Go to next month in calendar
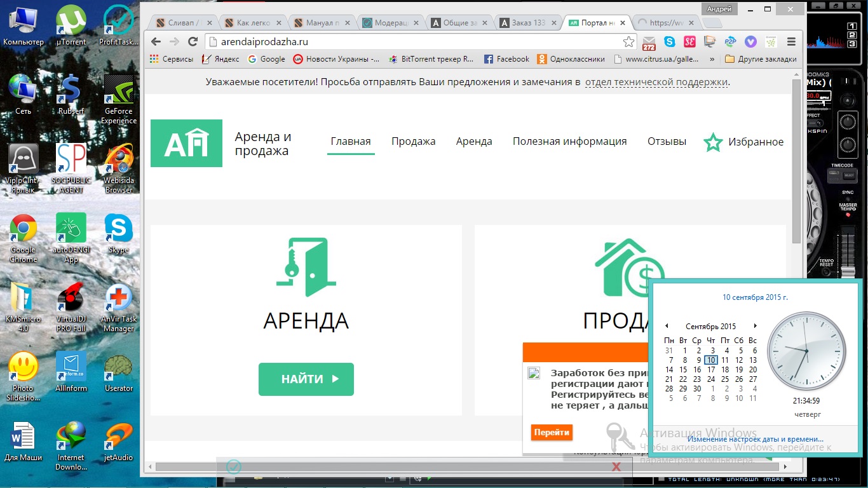Viewport: 868px width, 488px height. tap(755, 327)
